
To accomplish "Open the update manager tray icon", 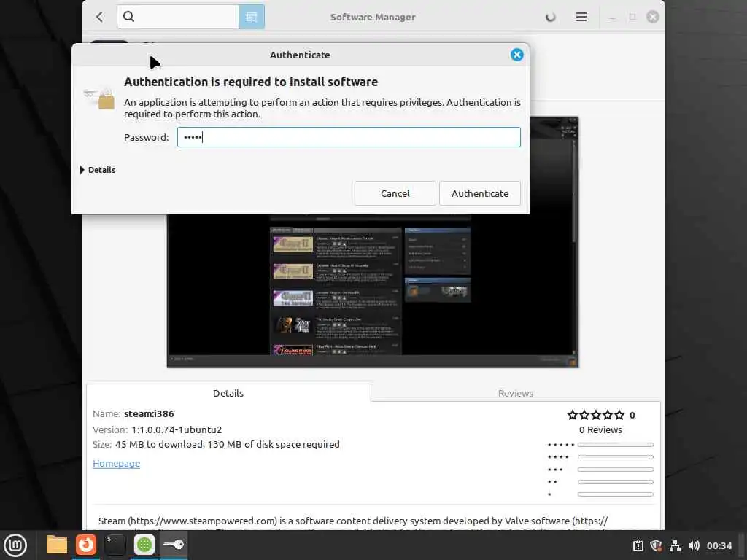I will tap(638, 545).
